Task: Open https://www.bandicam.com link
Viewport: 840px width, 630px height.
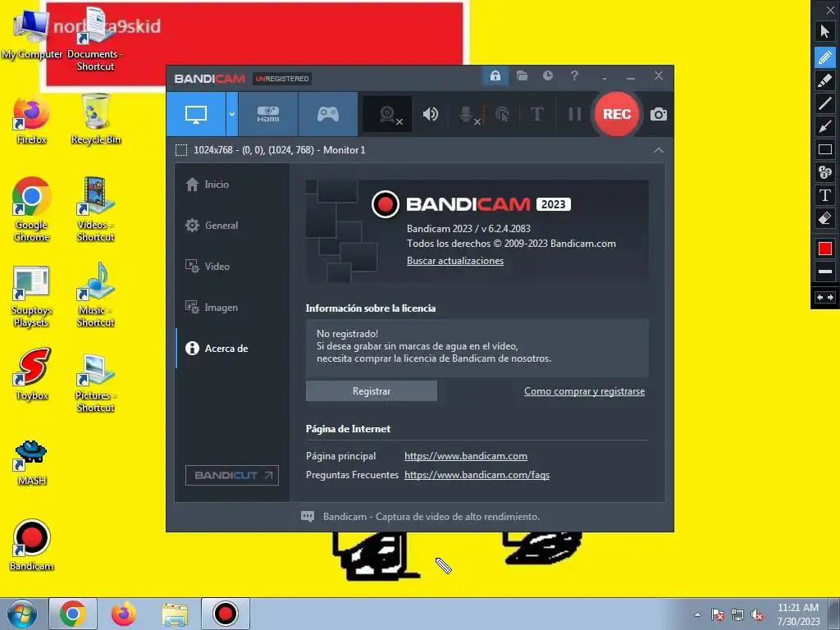Action: pos(466,456)
